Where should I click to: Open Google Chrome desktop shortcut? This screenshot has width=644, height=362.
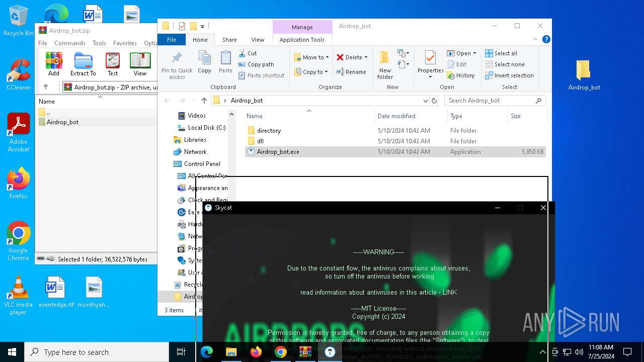[x=18, y=241]
